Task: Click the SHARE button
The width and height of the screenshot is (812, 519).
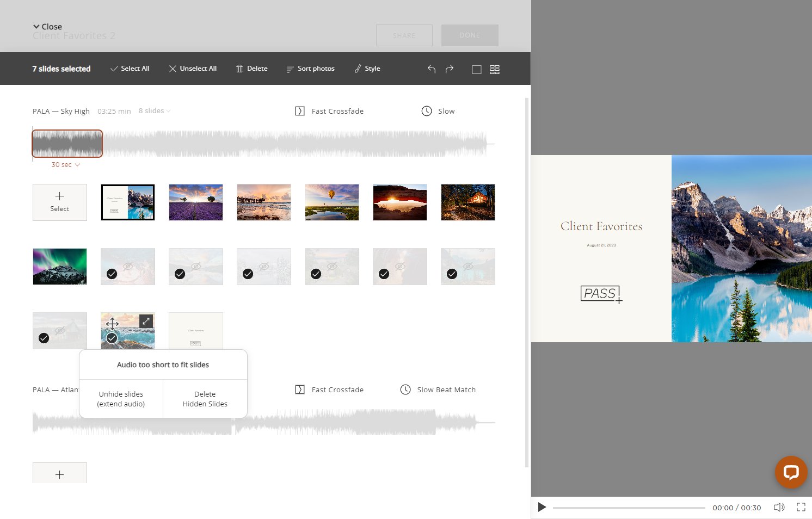Action: tap(404, 35)
